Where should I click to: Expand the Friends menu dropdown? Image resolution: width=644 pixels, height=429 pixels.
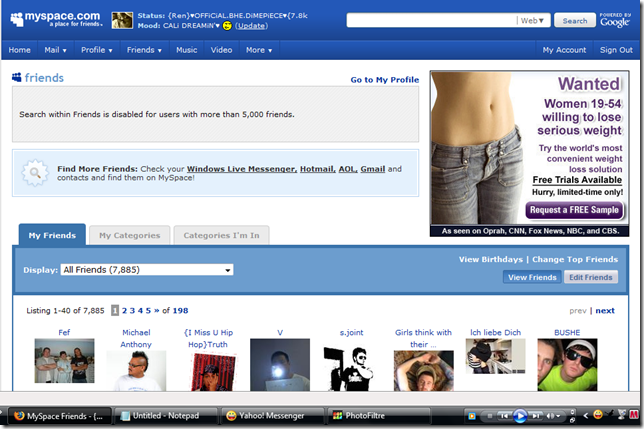point(144,50)
